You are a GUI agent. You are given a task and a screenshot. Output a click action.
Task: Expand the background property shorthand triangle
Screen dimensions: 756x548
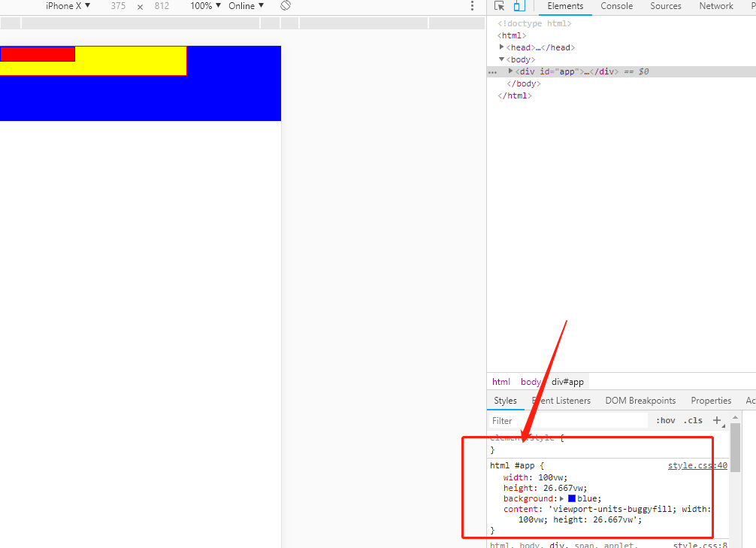[x=561, y=499]
